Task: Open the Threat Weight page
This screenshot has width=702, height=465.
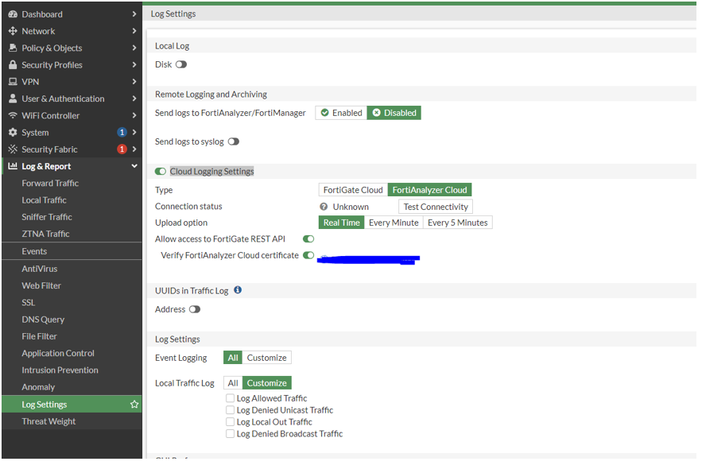Action: (48, 422)
